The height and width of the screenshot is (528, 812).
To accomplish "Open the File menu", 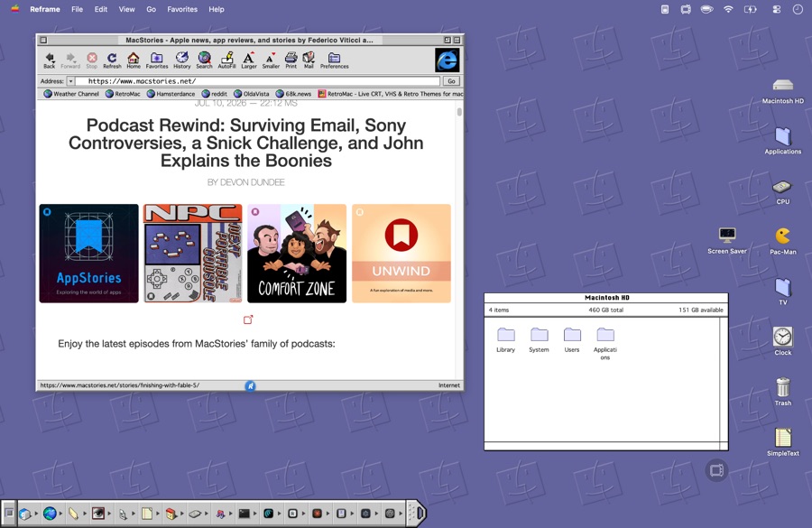I will pyautogui.click(x=78, y=9).
